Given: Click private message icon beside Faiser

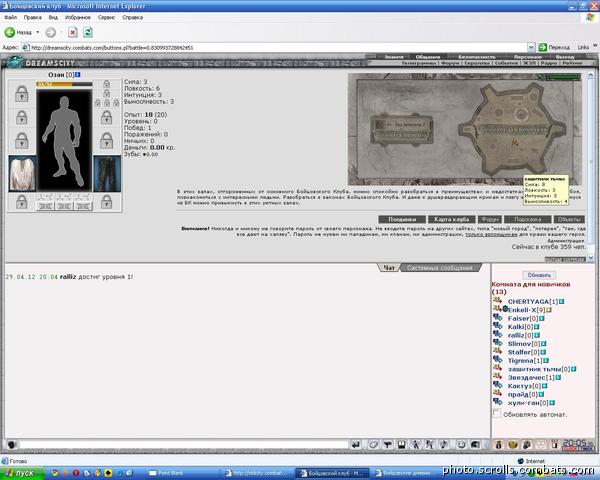Looking at the screenshot, I should point(497,317).
